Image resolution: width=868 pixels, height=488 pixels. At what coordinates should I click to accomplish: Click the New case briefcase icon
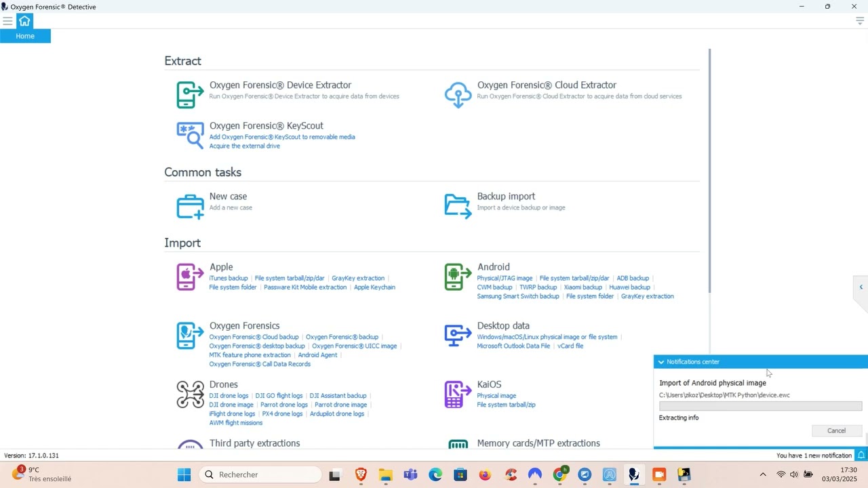pos(190,206)
